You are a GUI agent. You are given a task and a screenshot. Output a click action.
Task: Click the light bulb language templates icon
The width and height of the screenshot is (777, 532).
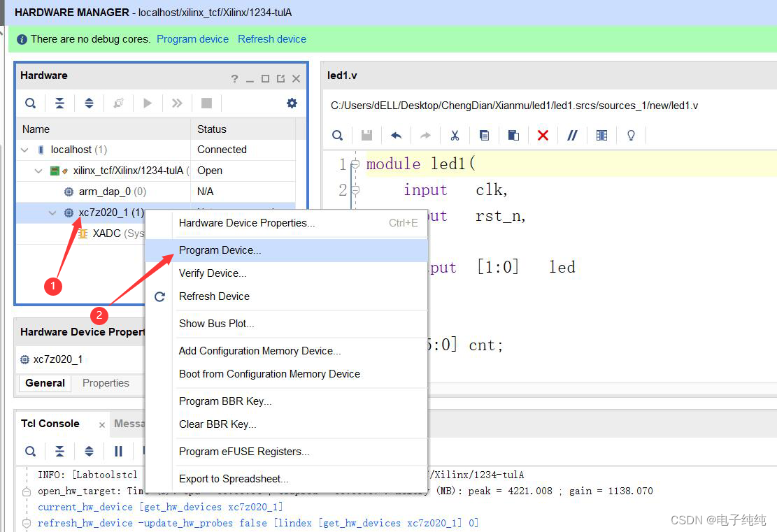(x=631, y=135)
